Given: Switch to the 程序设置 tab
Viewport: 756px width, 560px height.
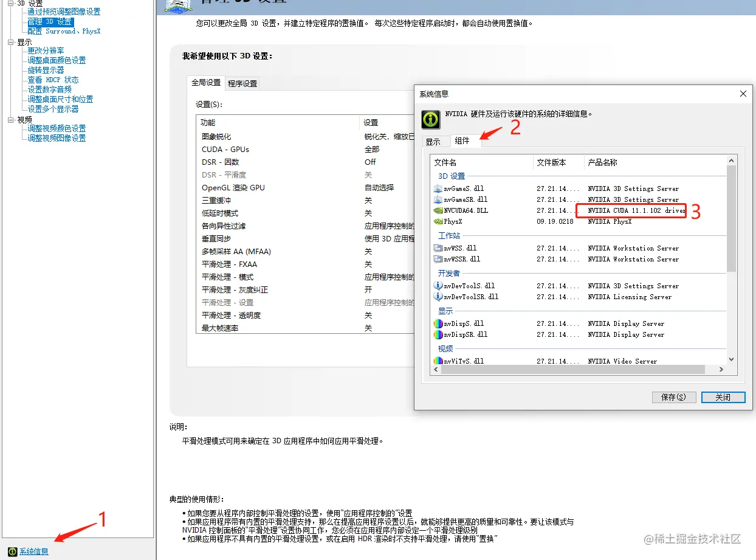Looking at the screenshot, I should (x=242, y=83).
